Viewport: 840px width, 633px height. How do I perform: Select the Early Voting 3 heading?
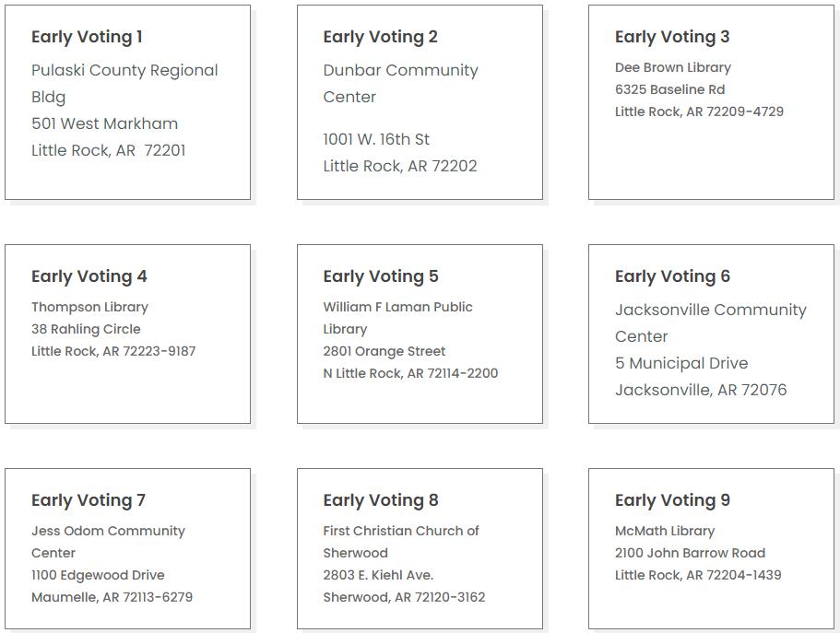671,37
